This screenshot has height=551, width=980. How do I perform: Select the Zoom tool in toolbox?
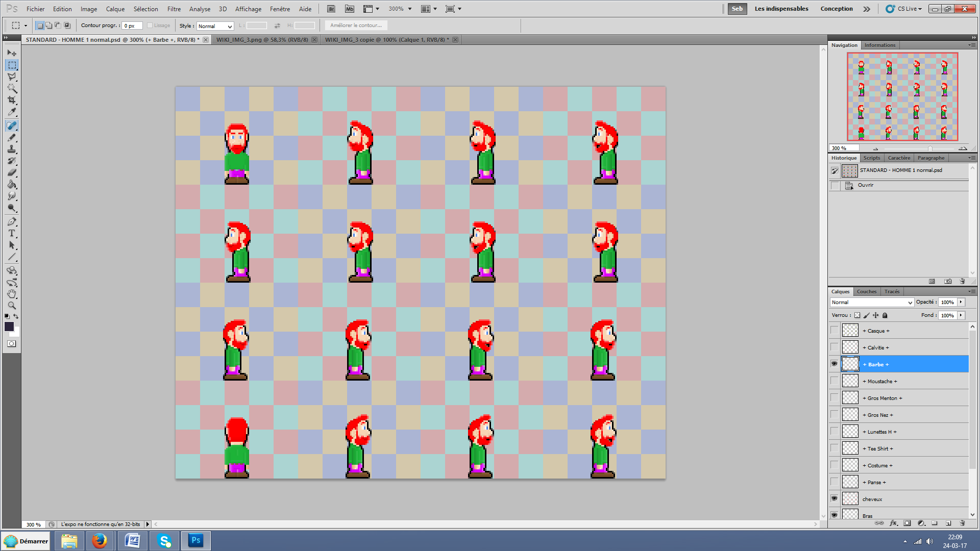tap(12, 306)
